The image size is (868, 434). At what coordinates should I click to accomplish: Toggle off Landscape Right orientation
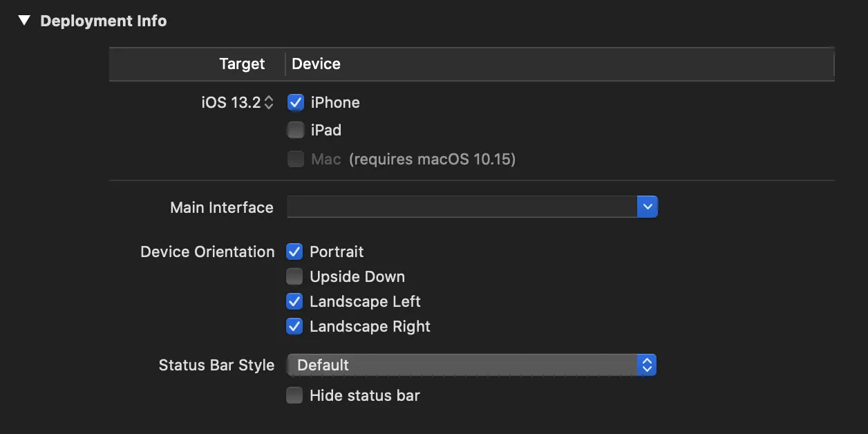(x=295, y=326)
